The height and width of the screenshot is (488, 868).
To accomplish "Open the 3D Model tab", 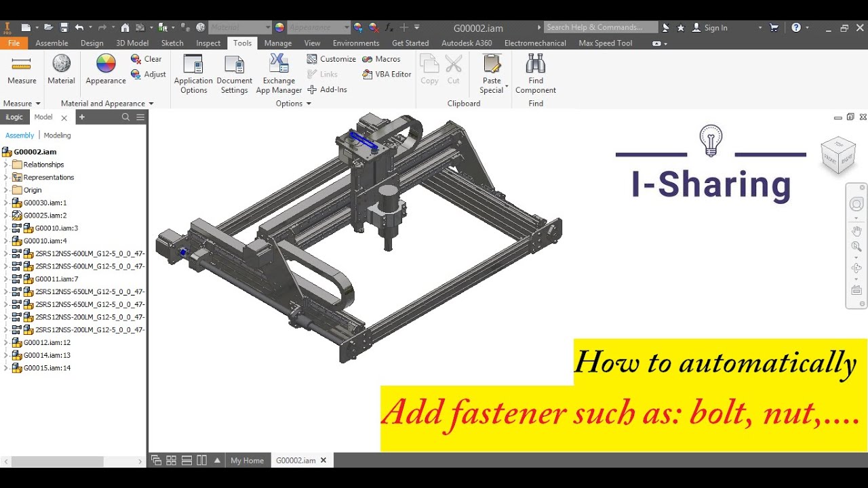I will coord(132,43).
